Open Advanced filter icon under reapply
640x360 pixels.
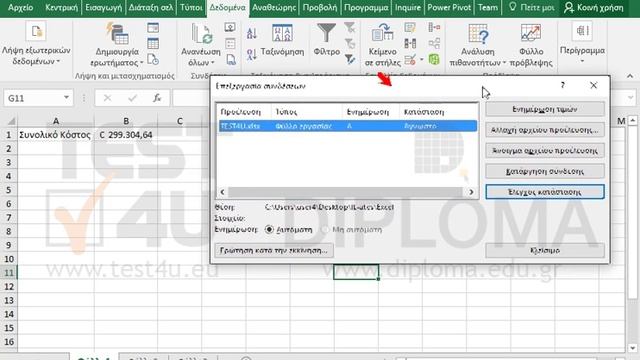click(x=349, y=59)
